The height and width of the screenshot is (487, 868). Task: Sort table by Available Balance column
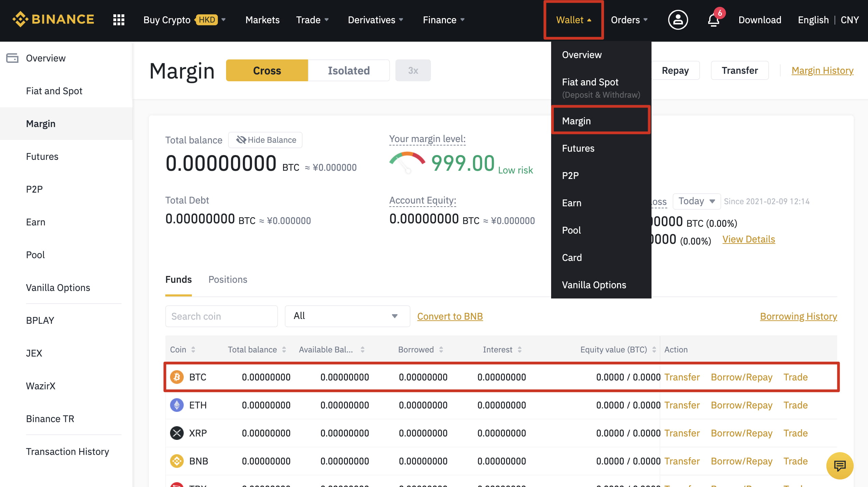[363, 349]
